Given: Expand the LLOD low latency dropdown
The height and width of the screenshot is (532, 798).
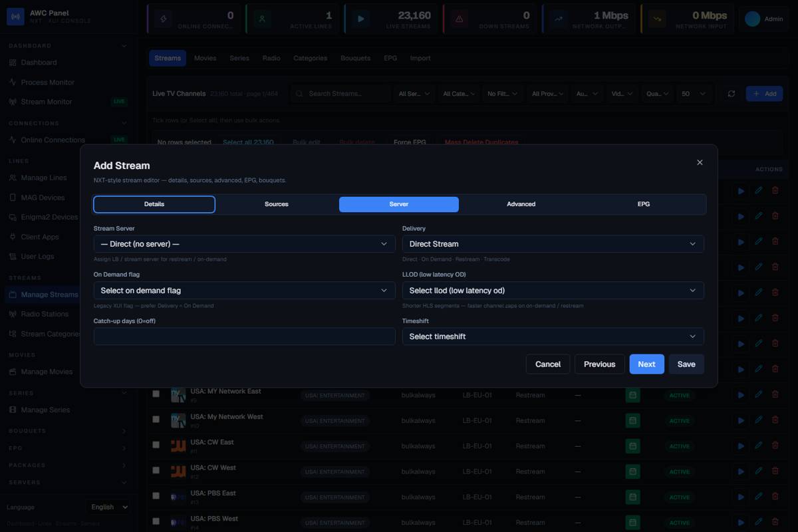Looking at the screenshot, I should [x=553, y=291].
